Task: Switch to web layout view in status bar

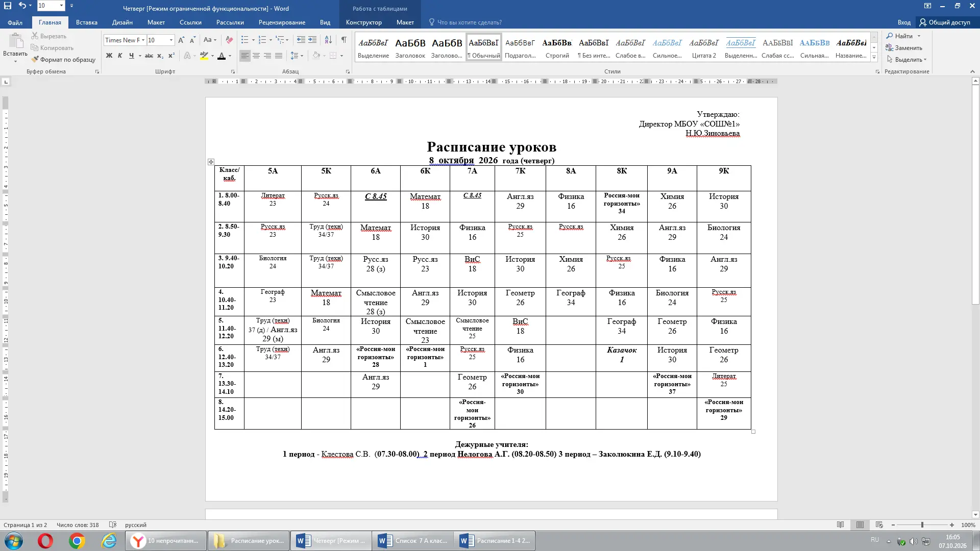Action: tap(879, 524)
